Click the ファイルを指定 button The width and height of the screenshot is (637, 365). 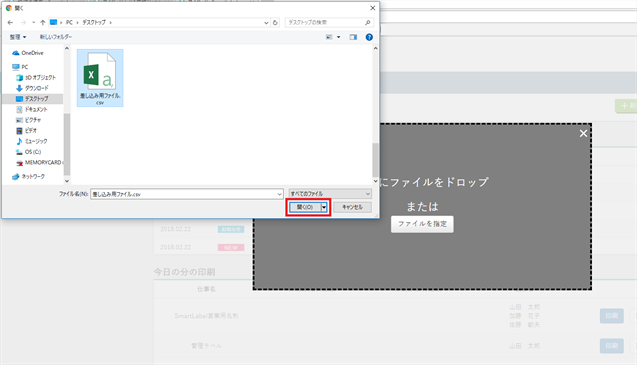422,224
